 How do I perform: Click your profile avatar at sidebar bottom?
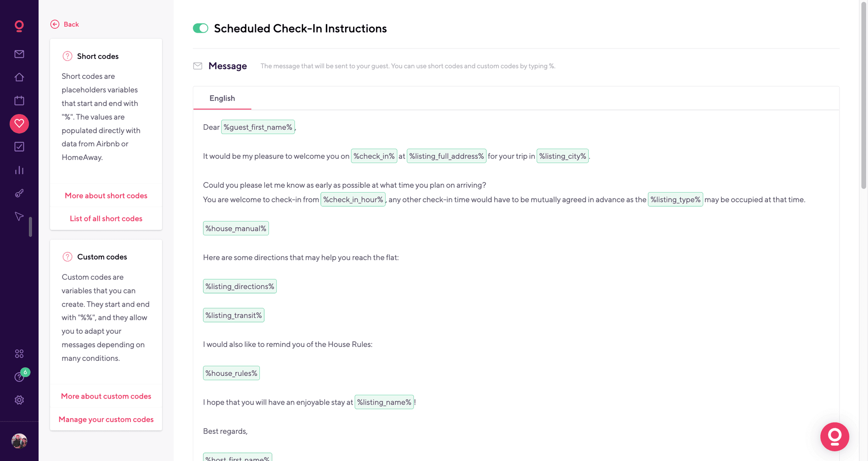[x=19, y=441]
